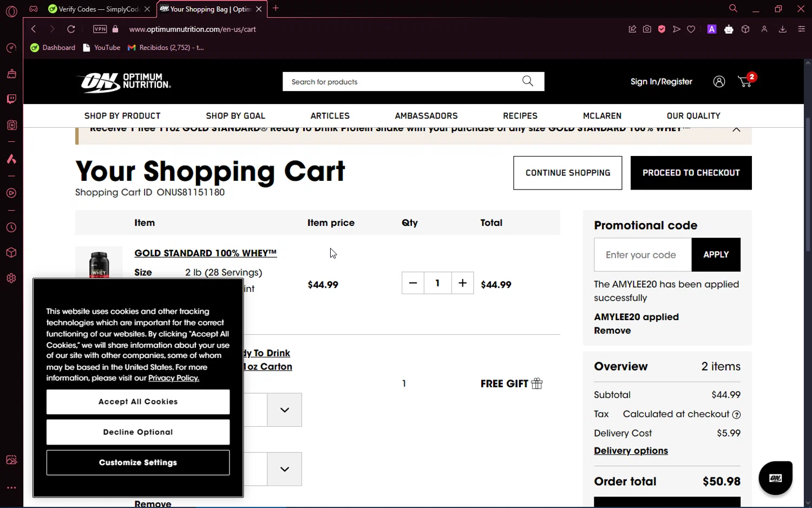Remove the applied AMYLEE20 code
Screen dimensions: 812x508
[x=612, y=330]
